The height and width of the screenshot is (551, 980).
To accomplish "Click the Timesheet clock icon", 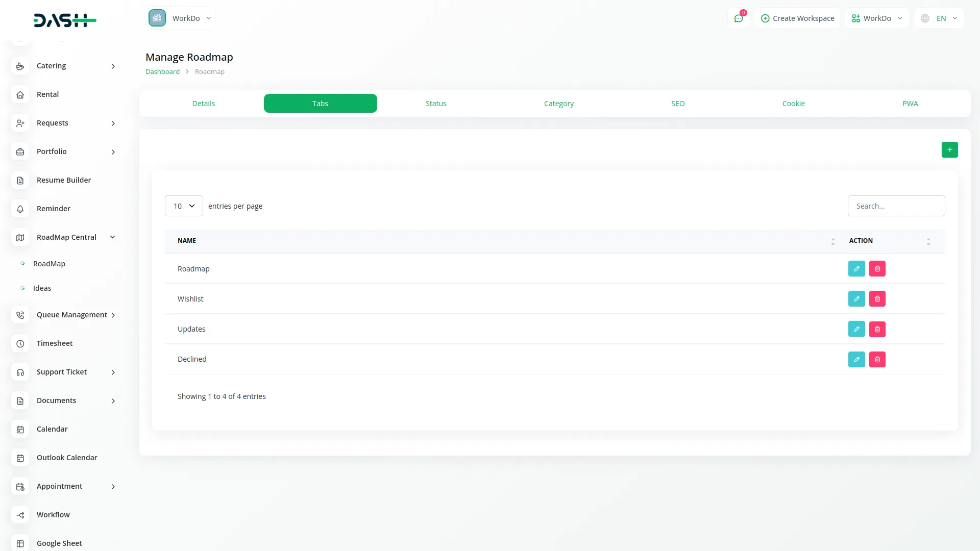I will click(20, 343).
